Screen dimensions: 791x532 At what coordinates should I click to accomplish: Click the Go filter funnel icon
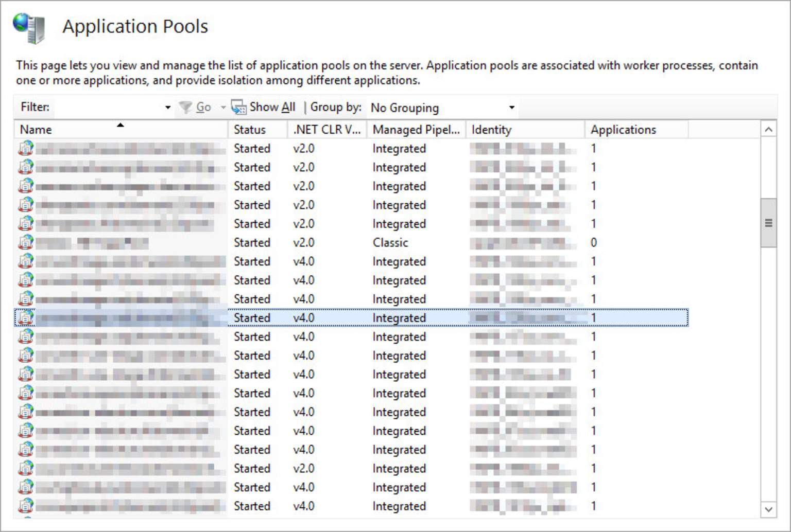coord(185,107)
